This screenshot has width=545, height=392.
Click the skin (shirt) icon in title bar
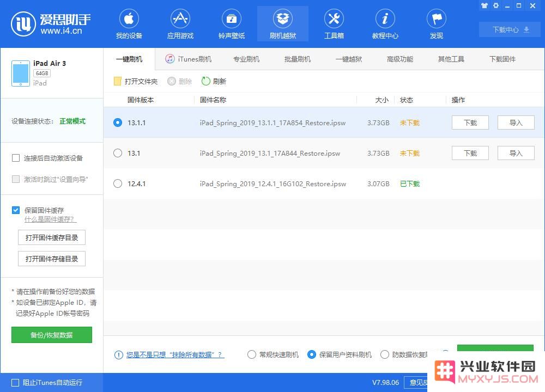coord(484,5)
